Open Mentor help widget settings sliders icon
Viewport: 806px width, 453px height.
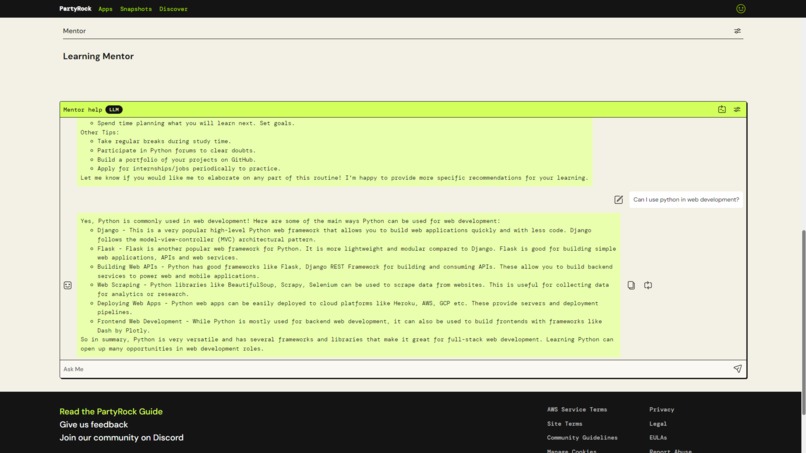(737, 109)
